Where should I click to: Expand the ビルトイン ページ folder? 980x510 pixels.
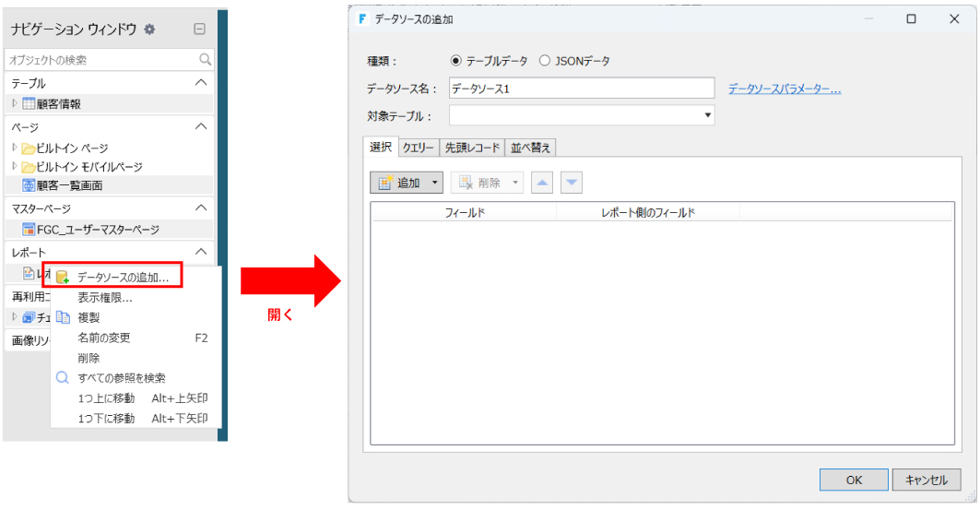click(x=15, y=148)
